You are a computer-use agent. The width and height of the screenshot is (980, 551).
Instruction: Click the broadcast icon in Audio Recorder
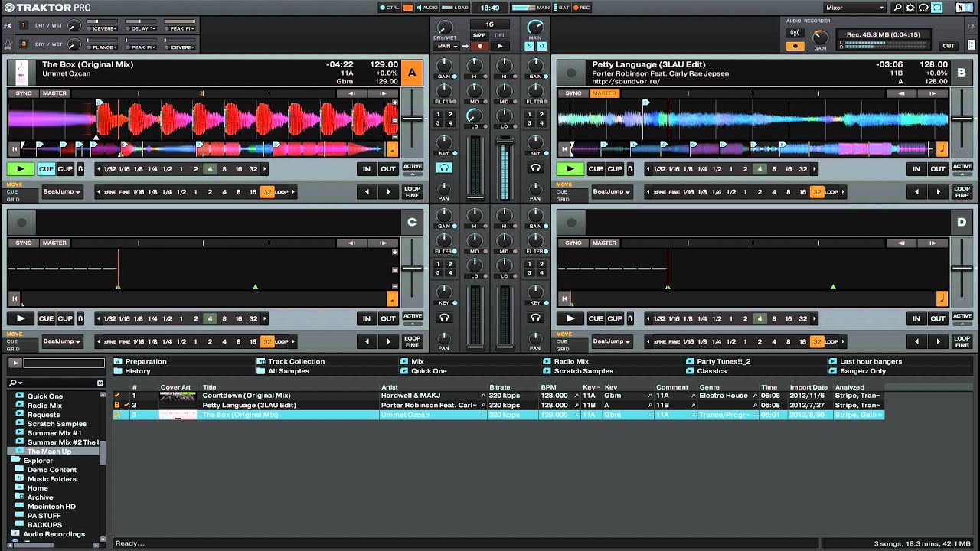tap(795, 33)
